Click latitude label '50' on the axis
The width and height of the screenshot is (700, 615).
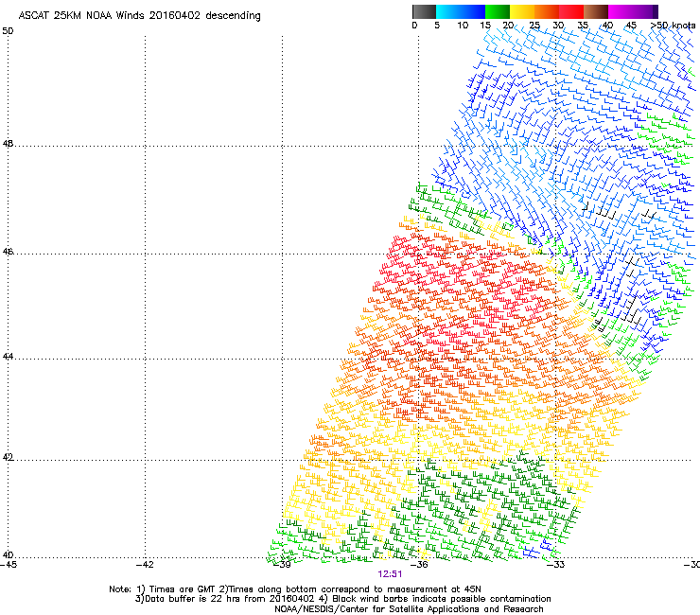8,31
